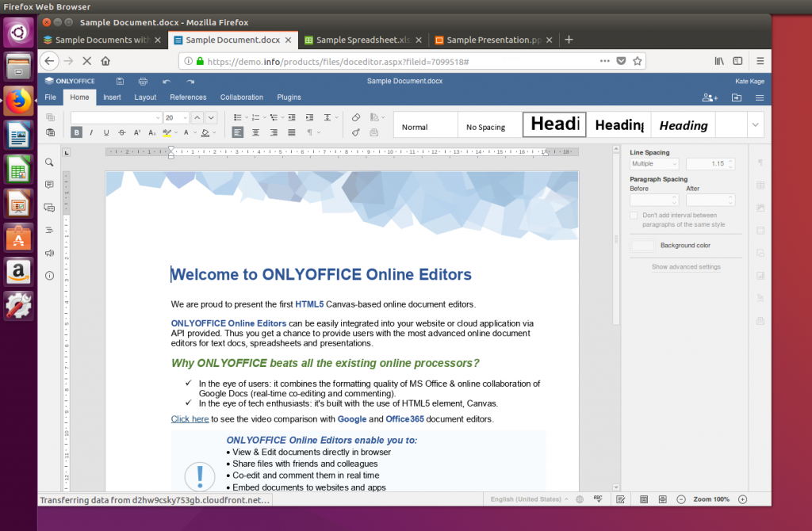Increase paragraph indent

tap(309, 117)
